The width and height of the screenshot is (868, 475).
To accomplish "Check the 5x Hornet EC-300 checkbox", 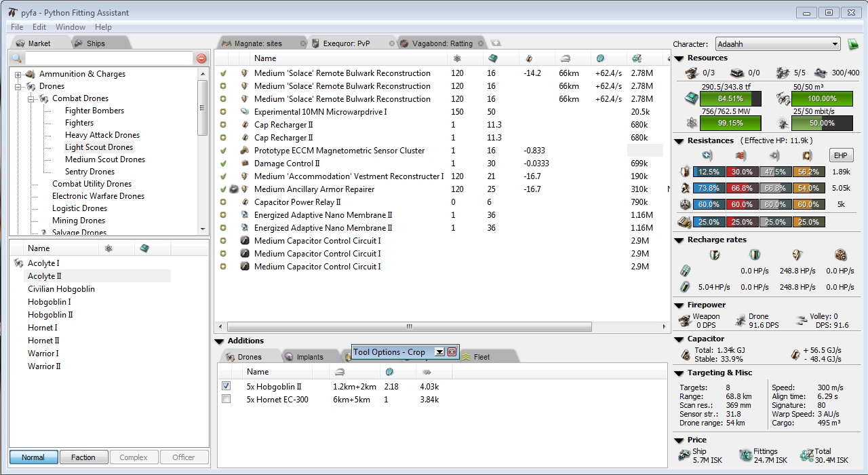I will pos(226,399).
